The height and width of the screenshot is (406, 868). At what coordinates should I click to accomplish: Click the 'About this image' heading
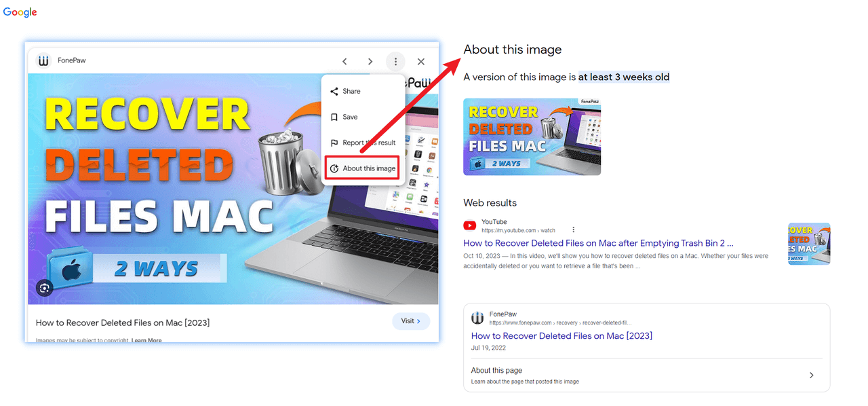(x=513, y=50)
